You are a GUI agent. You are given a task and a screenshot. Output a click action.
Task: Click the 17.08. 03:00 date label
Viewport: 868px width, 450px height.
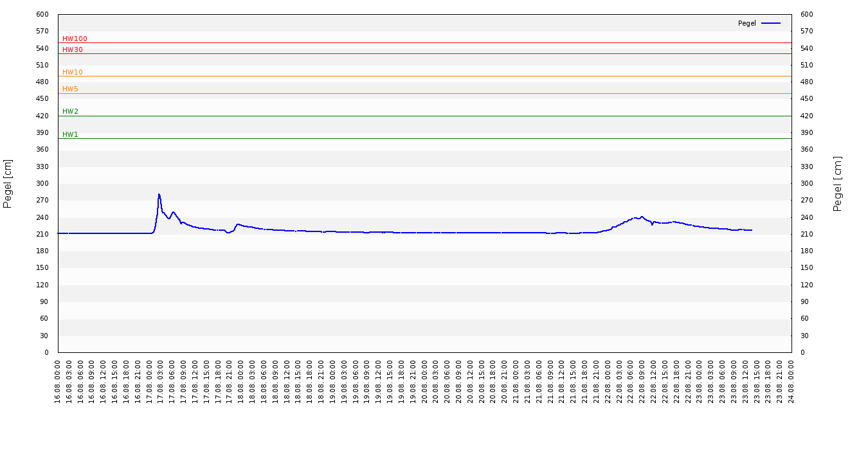[161, 381]
